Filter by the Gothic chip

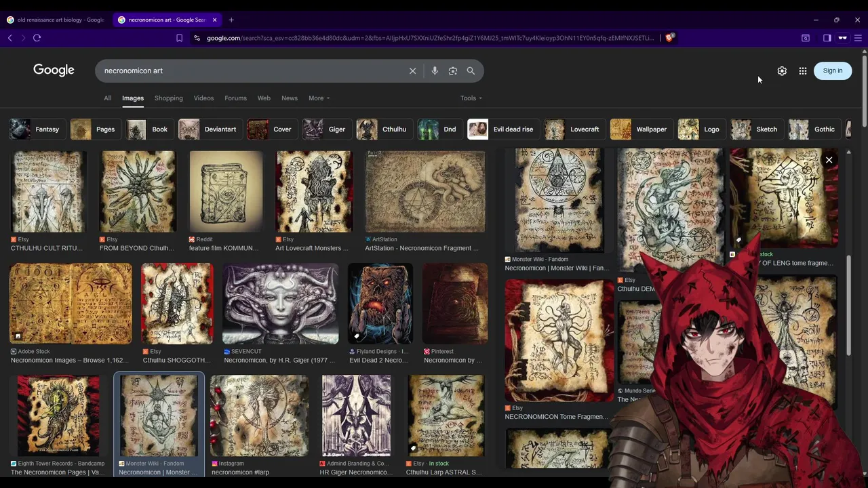click(814, 129)
